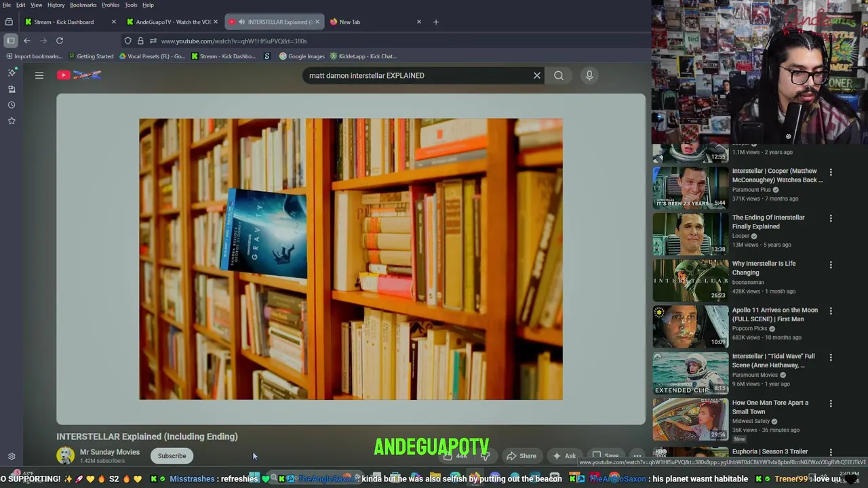Viewport: 868px width, 488px height.
Task: Open the Help menu
Action: click(x=148, y=5)
